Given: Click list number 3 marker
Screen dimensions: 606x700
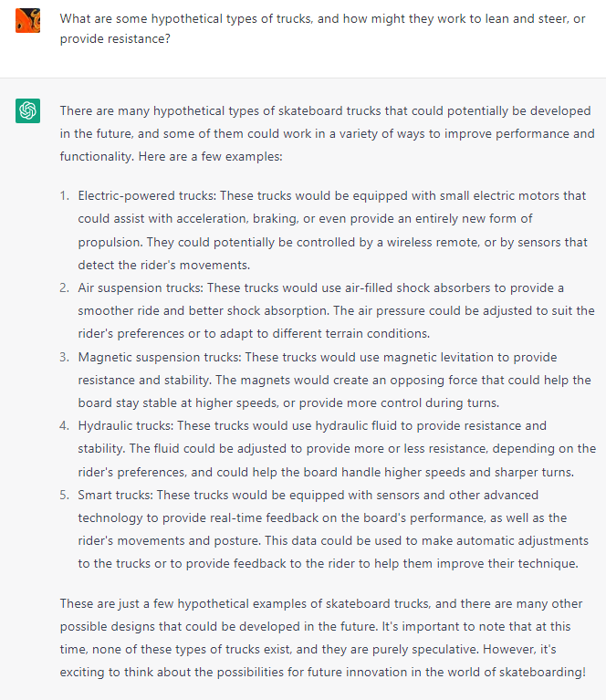Looking at the screenshot, I should (x=65, y=357).
